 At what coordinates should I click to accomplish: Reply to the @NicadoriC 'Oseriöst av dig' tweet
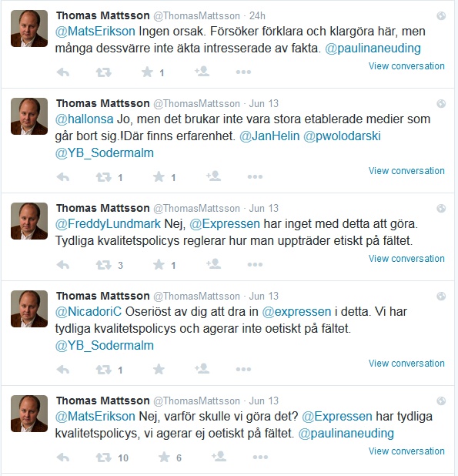coord(63,370)
